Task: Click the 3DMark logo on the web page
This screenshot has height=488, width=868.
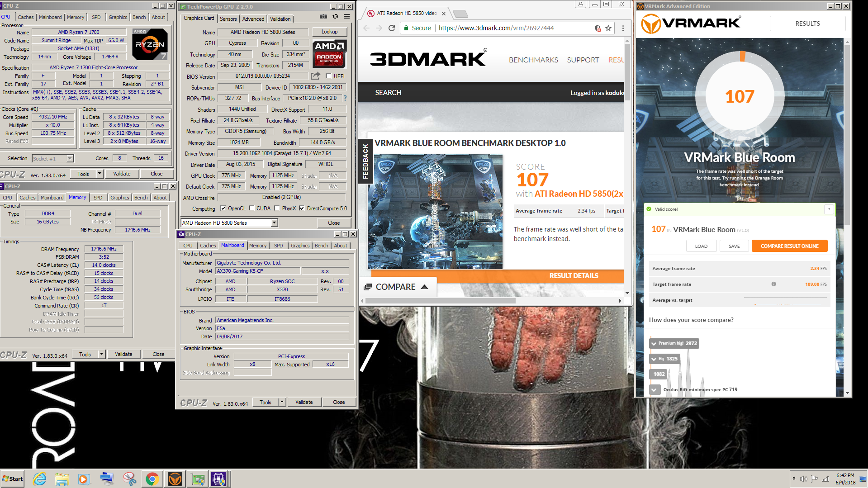Action: pos(428,58)
